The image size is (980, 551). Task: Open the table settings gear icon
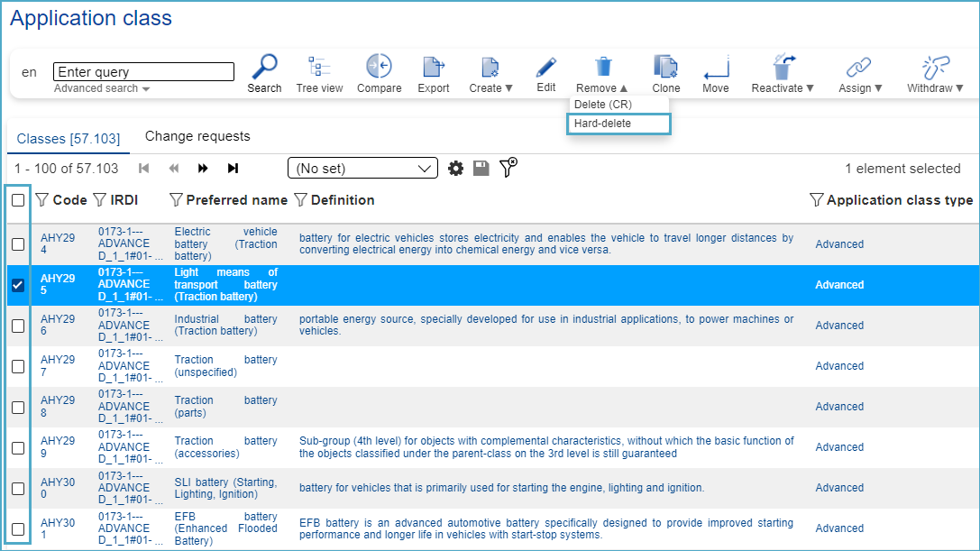(456, 169)
